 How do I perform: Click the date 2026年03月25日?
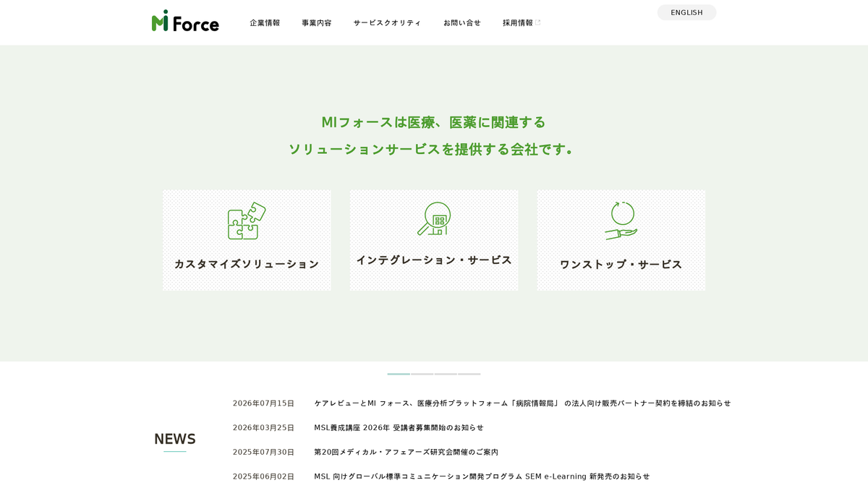[x=263, y=428]
